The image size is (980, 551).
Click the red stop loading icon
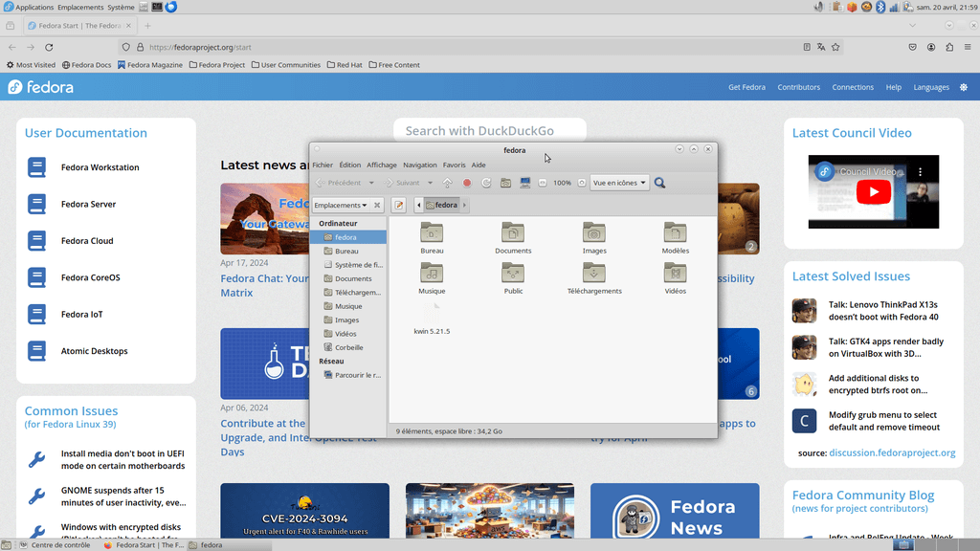[x=467, y=183]
